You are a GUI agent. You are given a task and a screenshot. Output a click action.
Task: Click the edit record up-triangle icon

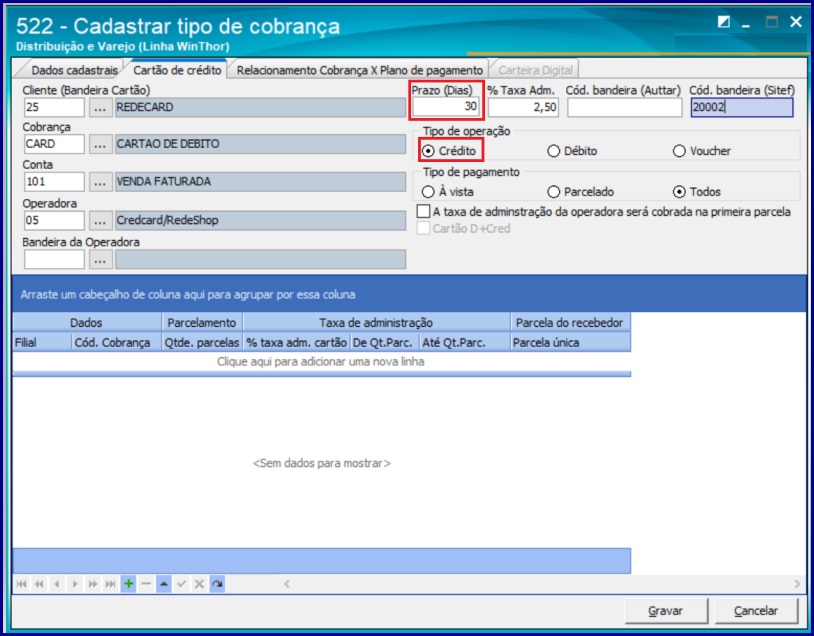tap(164, 584)
